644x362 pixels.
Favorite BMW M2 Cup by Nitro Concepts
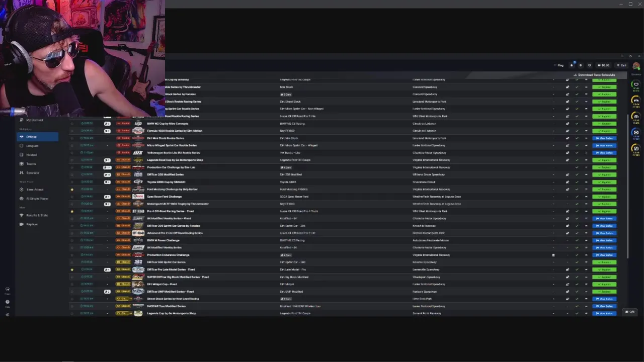pyautogui.click(x=72, y=124)
